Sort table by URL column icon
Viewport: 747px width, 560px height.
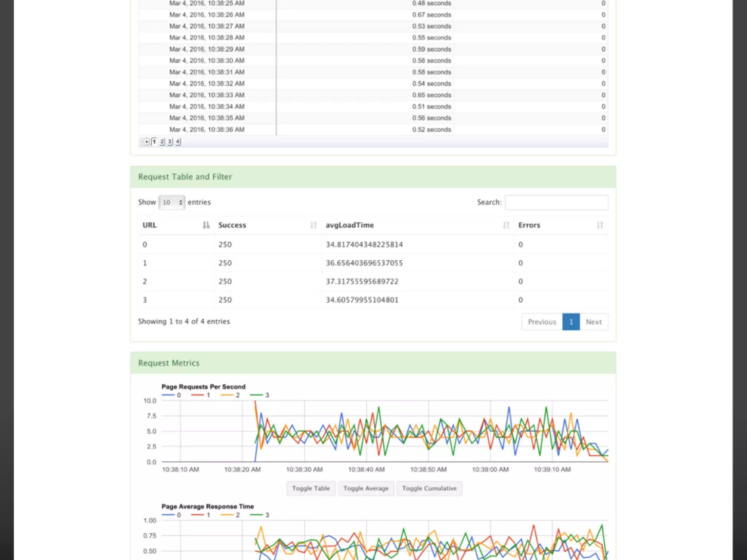tap(206, 225)
